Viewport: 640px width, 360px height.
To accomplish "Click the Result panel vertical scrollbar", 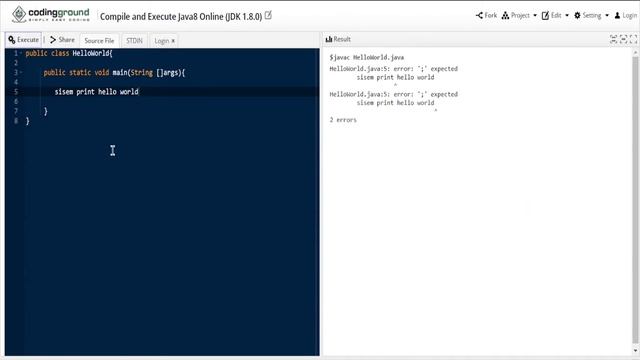I will tap(635, 200).
